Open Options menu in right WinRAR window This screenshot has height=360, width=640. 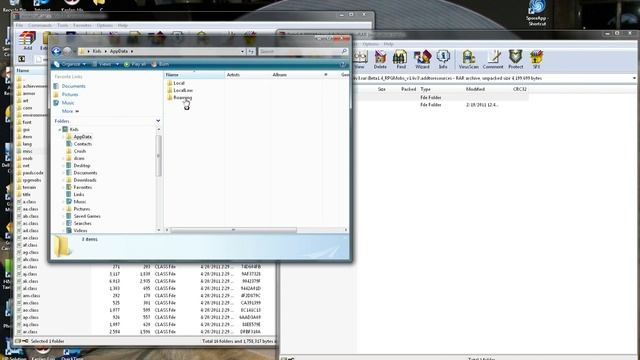tap(371, 44)
